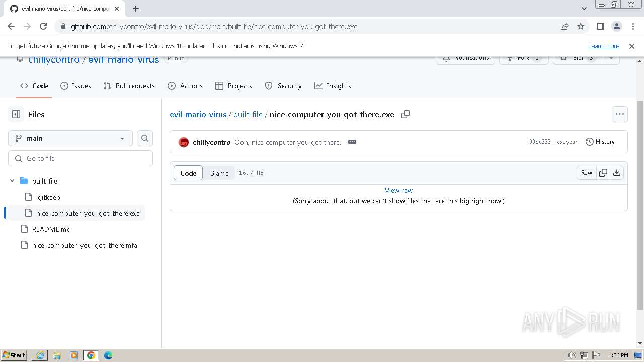
Task: Click the Chrome taskbar icon
Action: pos(91,355)
